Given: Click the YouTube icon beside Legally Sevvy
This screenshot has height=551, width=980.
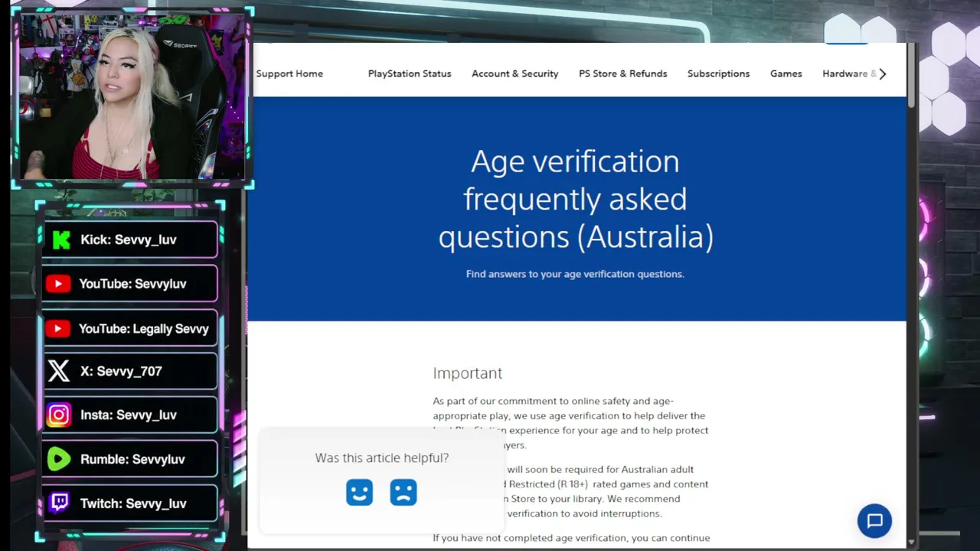Looking at the screenshot, I should pyautogui.click(x=58, y=328).
